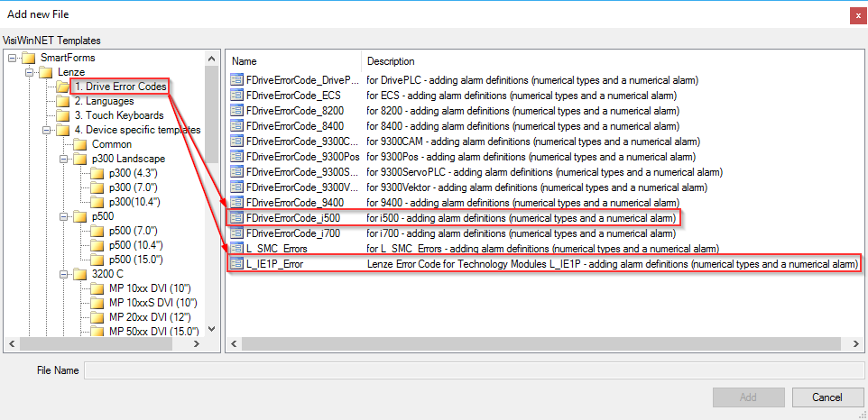The image size is (868, 420).
Task: Click the FDriveErrorCode_ECS file icon
Action: [236, 95]
